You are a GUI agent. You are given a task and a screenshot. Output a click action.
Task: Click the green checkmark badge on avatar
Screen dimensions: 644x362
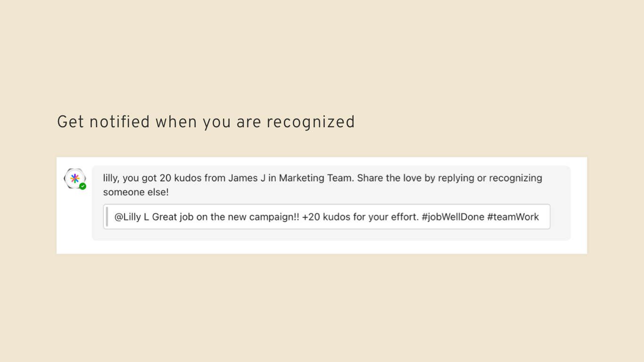tap(83, 187)
